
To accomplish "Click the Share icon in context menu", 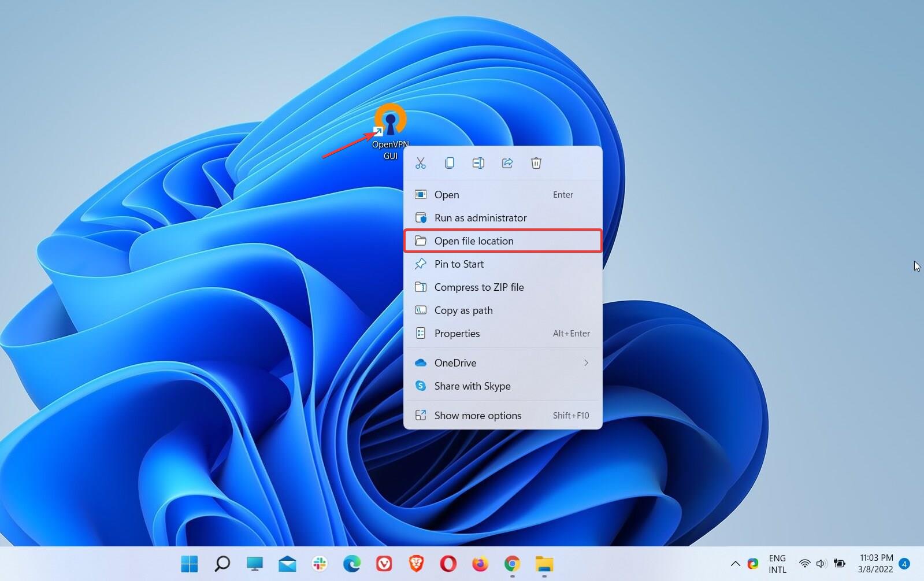I will [507, 164].
